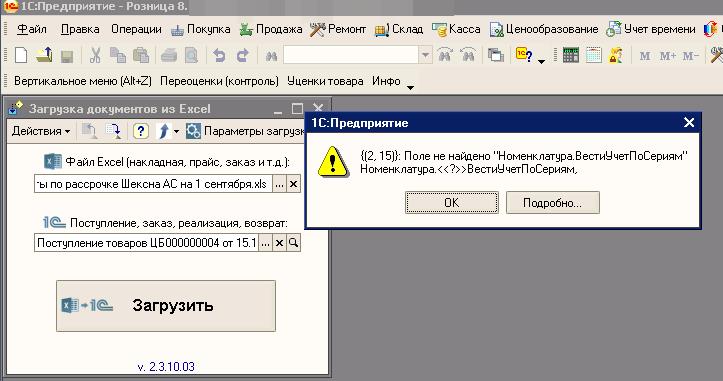Image resolution: width=723 pixels, height=381 pixels.
Task: Click the main toolbar search input field
Action: coord(351,55)
